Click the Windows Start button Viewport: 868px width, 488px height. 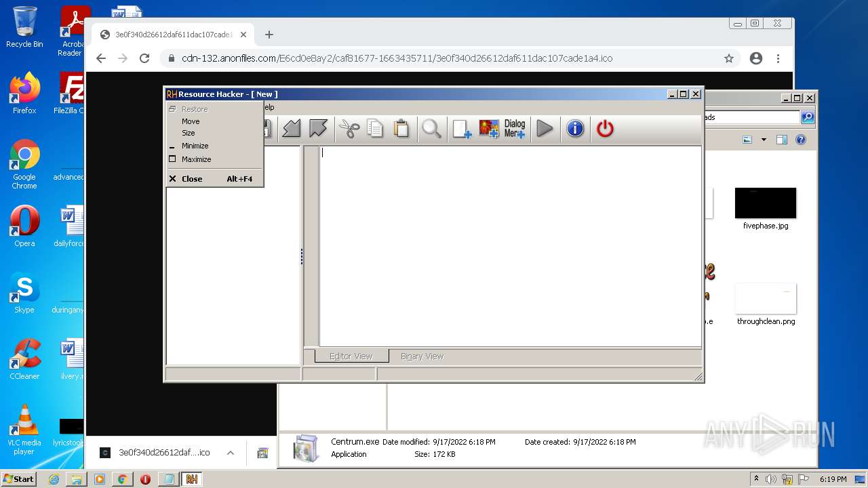[19, 479]
